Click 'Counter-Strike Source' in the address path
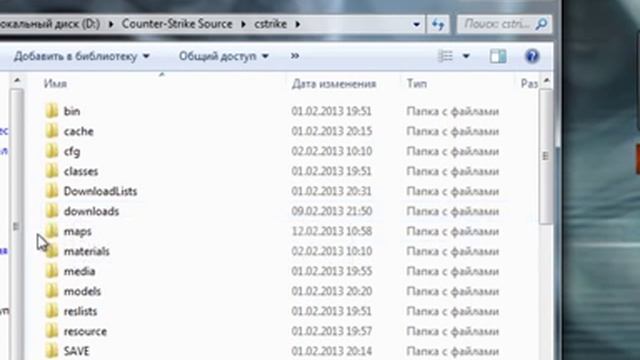The image size is (640, 360). pos(177,24)
